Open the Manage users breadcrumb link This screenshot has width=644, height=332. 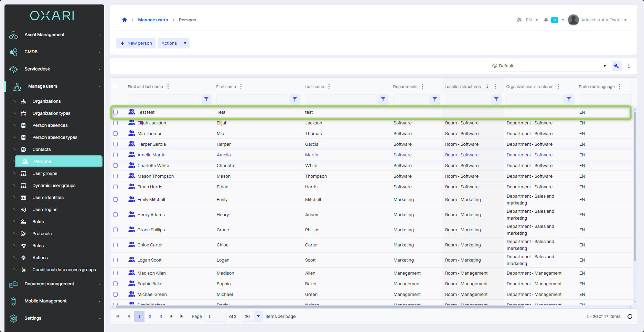(153, 20)
